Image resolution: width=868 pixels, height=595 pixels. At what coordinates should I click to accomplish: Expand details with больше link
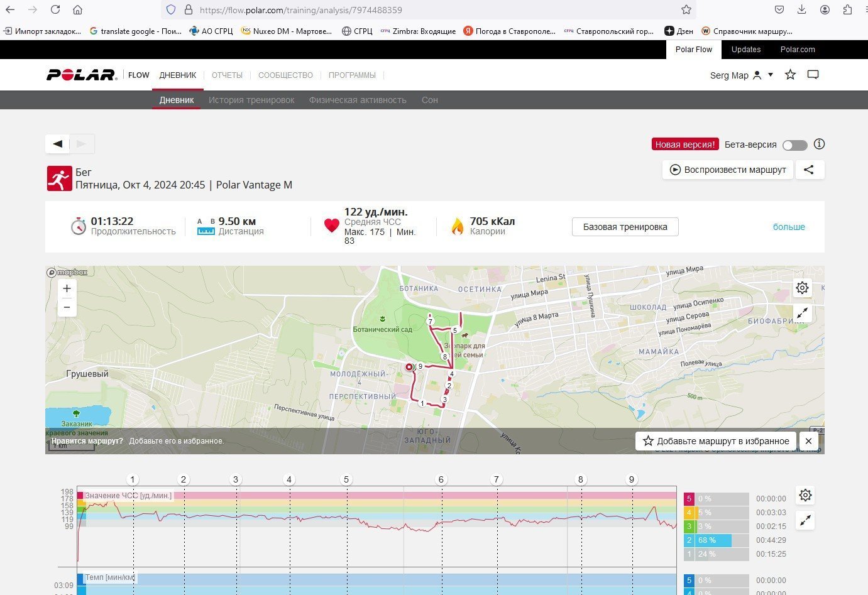click(789, 227)
